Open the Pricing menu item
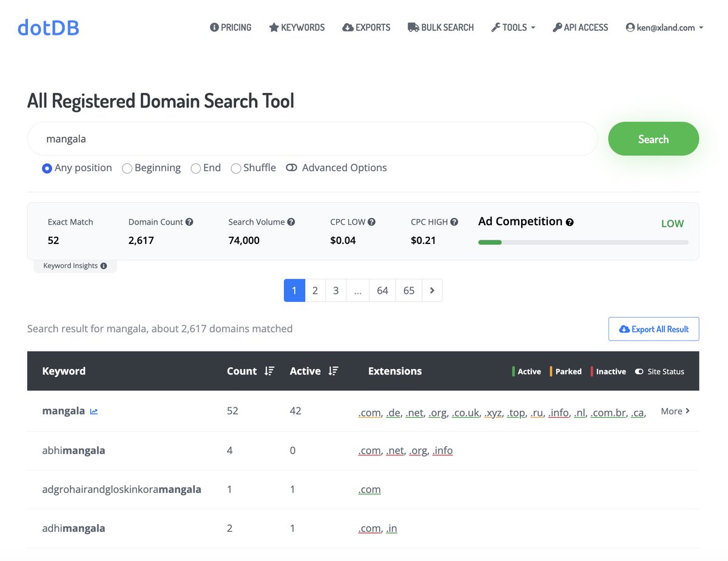This screenshot has width=728, height=561. (231, 27)
